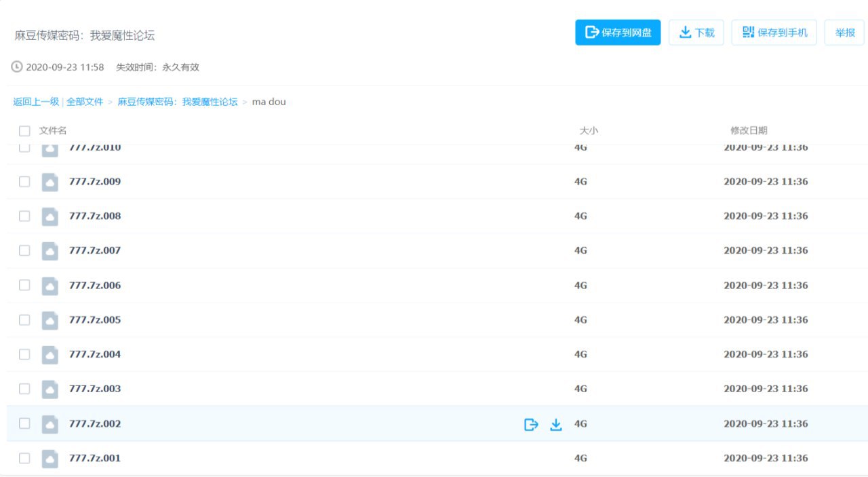This screenshot has width=868, height=477.
Task: Select the checkbox for 777.7z.005
Action: click(24, 320)
